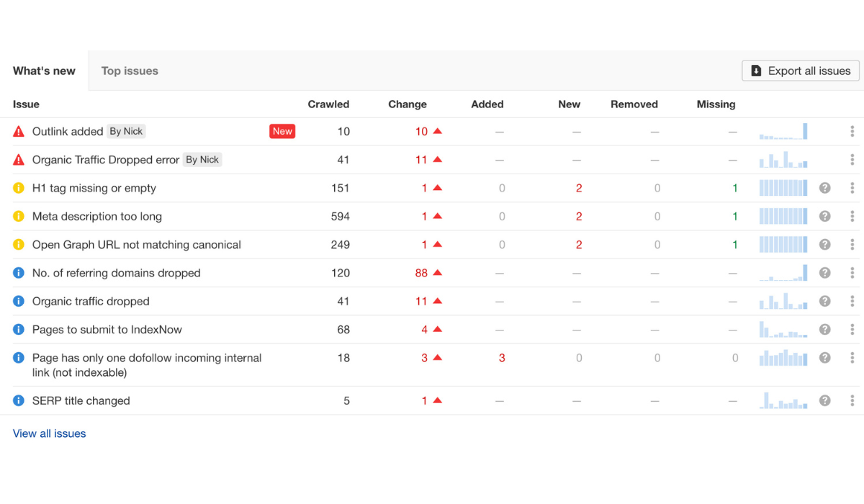
Task: Click crawled value 151 for H1 tag missing
Action: pyautogui.click(x=340, y=188)
